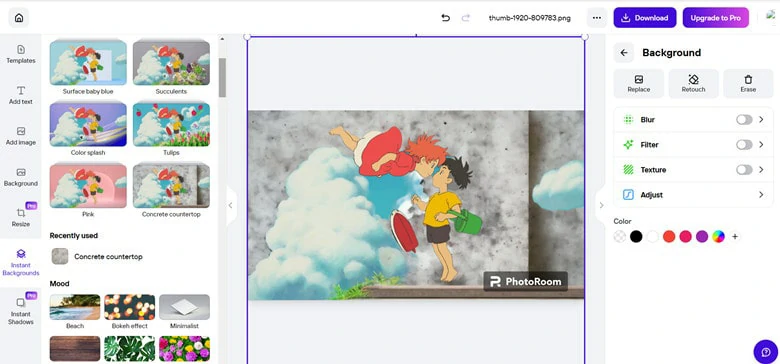Select Surface baby blue background thumbnail
The image size is (780, 364).
[x=88, y=63]
